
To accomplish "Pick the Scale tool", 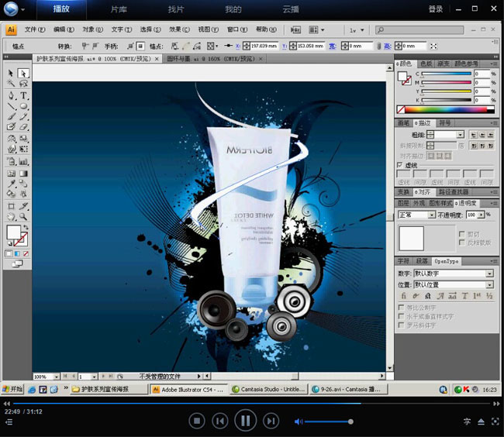I will [23, 139].
